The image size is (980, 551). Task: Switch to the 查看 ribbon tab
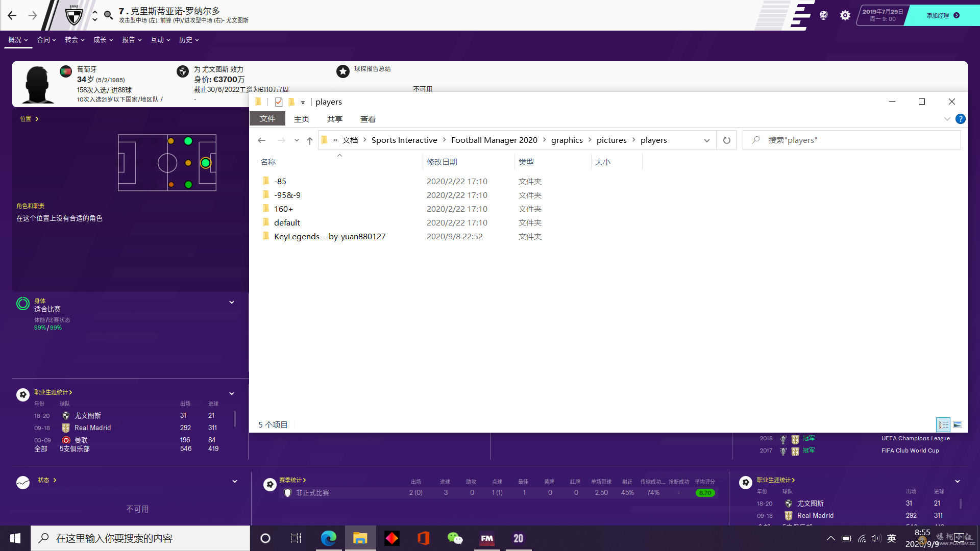(368, 119)
